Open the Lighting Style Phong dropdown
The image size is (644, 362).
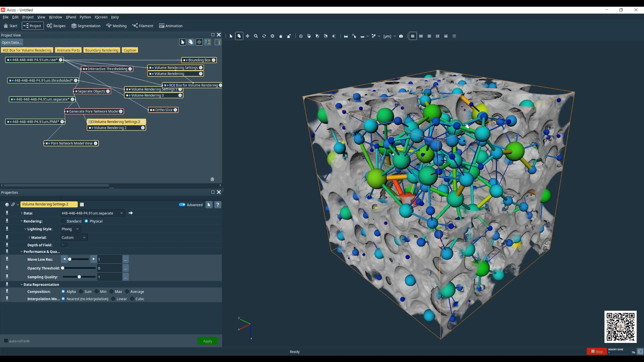click(70, 229)
